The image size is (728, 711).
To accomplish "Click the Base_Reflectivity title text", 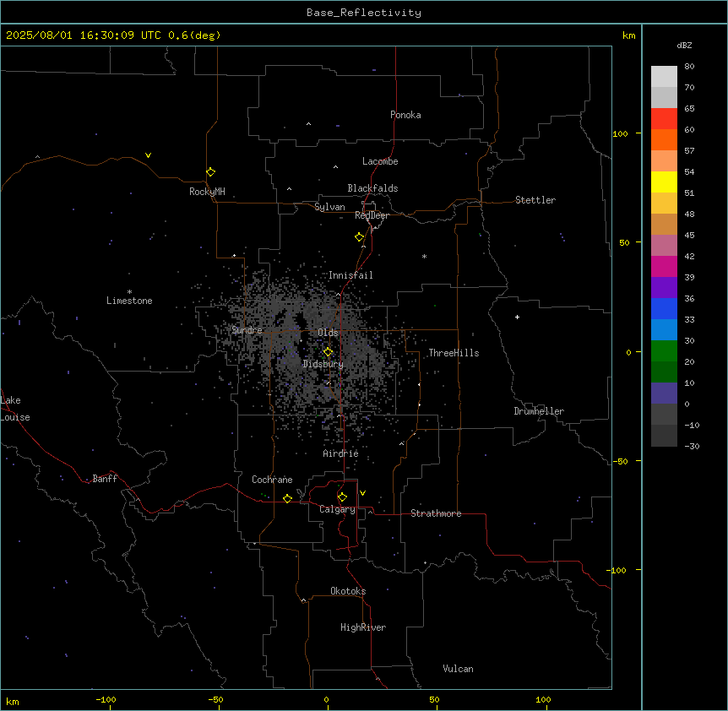I will pyautogui.click(x=364, y=13).
